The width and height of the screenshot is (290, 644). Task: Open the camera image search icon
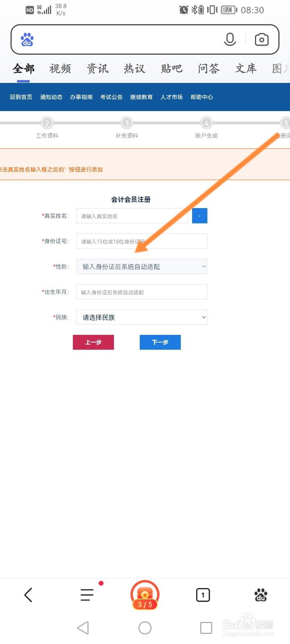(x=262, y=39)
